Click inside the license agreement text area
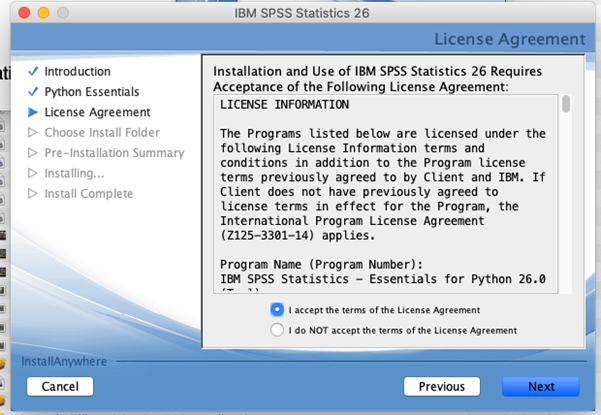This screenshot has height=415, width=601. (x=386, y=194)
